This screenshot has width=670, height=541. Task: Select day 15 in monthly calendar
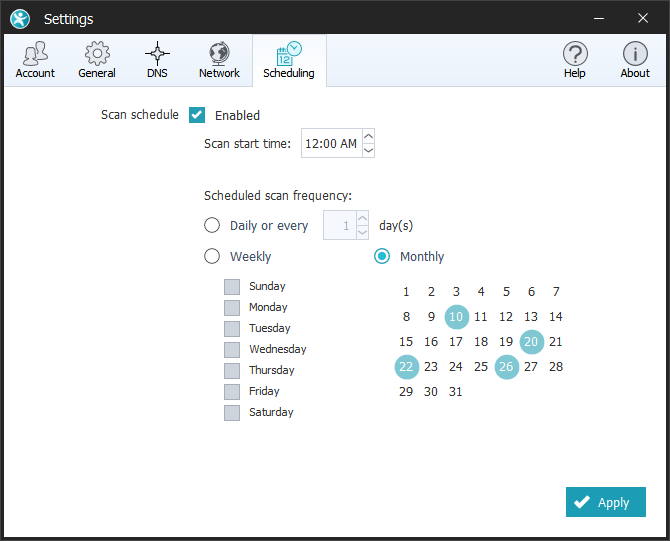[406, 342]
